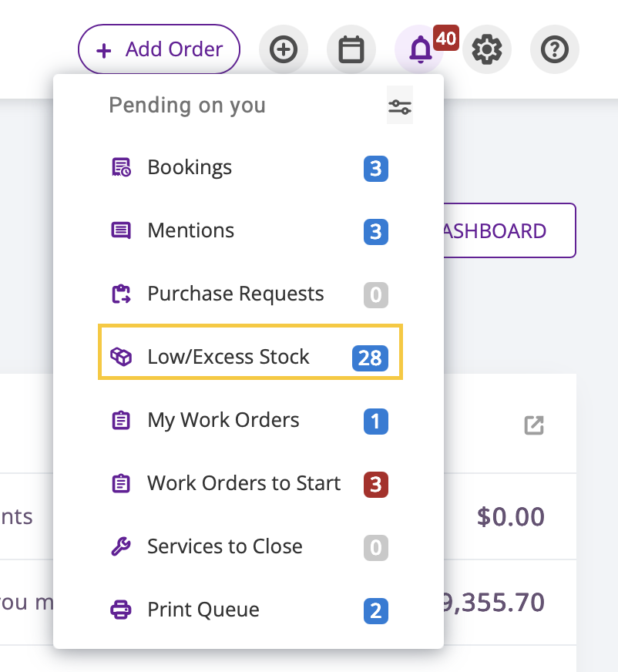Click the red 40 notification badge

click(x=446, y=38)
